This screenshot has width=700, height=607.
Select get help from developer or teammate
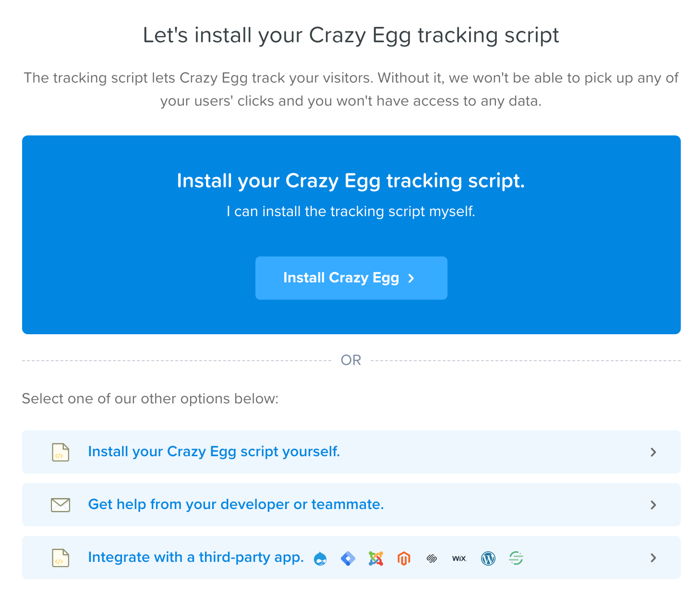tap(235, 504)
